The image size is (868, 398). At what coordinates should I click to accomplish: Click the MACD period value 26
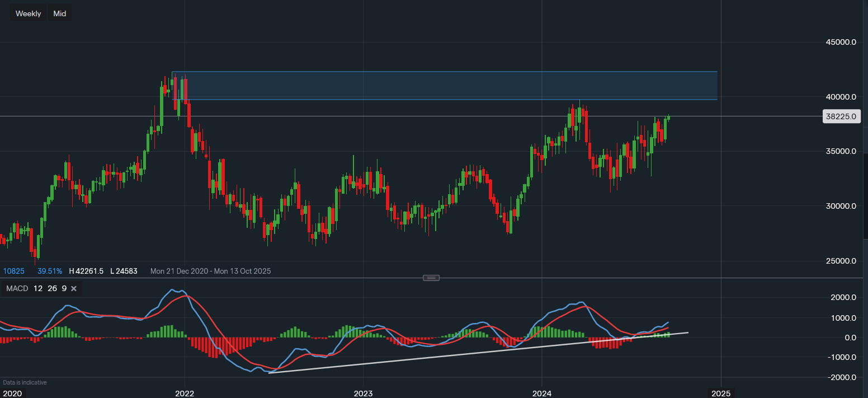51,289
